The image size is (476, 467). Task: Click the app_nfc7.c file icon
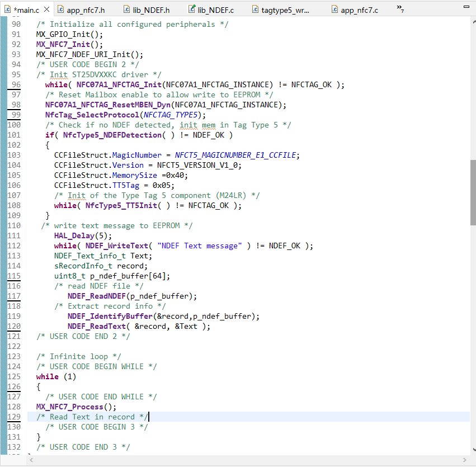(x=334, y=10)
